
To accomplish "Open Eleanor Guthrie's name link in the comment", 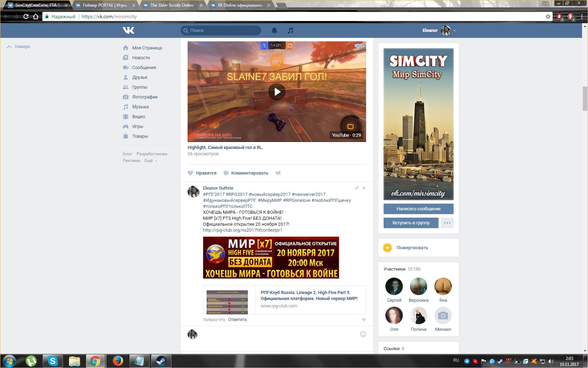I will (218, 188).
